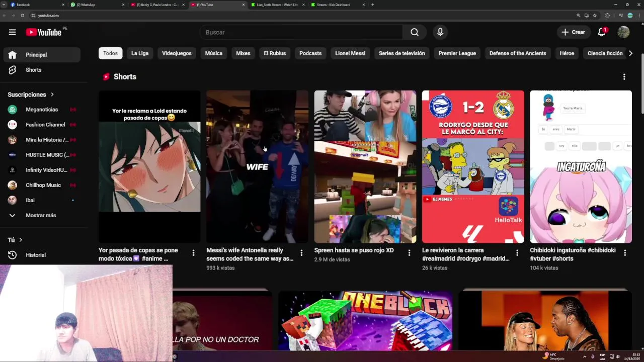Switch to Stream - Kick Dashboard tab
The width and height of the screenshot is (644, 362).
click(337, 5)
